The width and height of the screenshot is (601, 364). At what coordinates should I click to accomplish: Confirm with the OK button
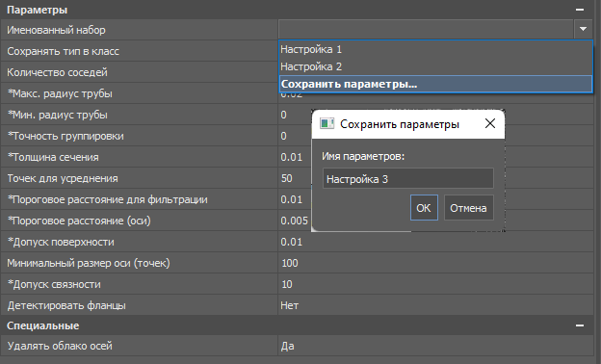[x=424, y=208]
